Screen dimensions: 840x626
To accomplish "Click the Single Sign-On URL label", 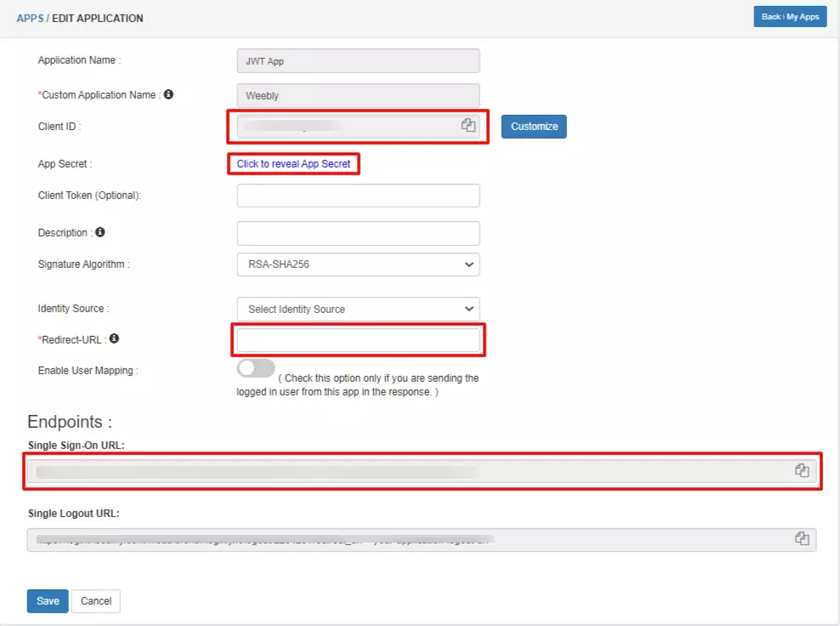I will [76, 446].
